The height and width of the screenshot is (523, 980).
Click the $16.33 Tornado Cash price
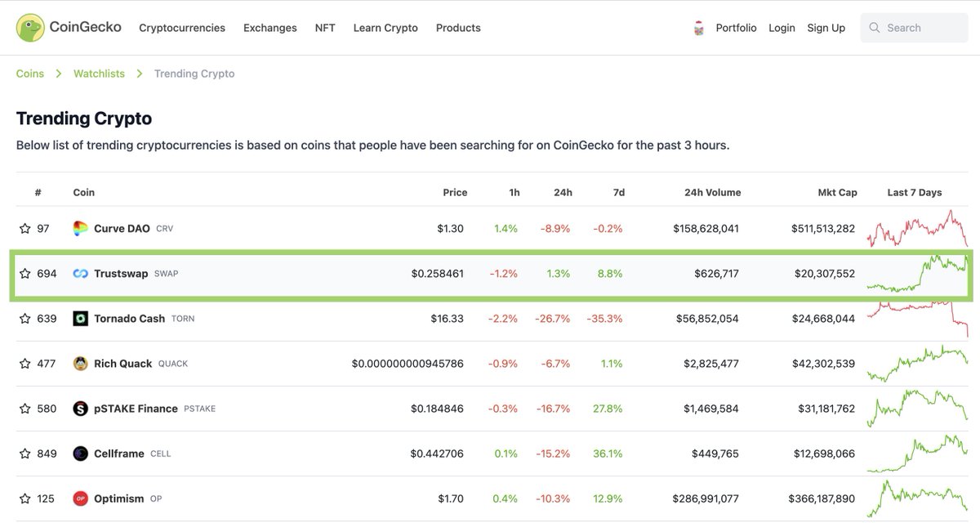[x=448, y=319]
